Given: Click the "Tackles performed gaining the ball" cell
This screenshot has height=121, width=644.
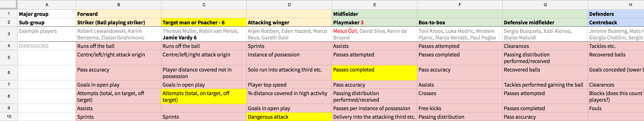Looking at the screenshot, I should click(x=545, y=85).
